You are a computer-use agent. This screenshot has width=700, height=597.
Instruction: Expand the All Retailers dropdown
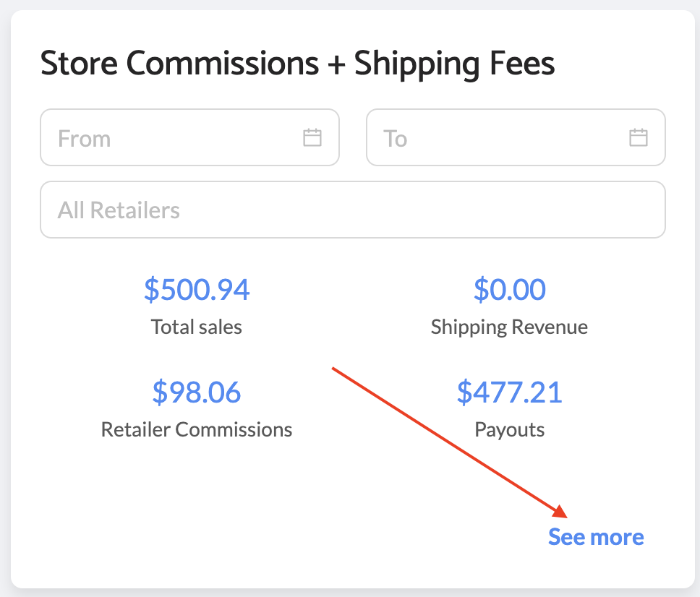[352, 210]
